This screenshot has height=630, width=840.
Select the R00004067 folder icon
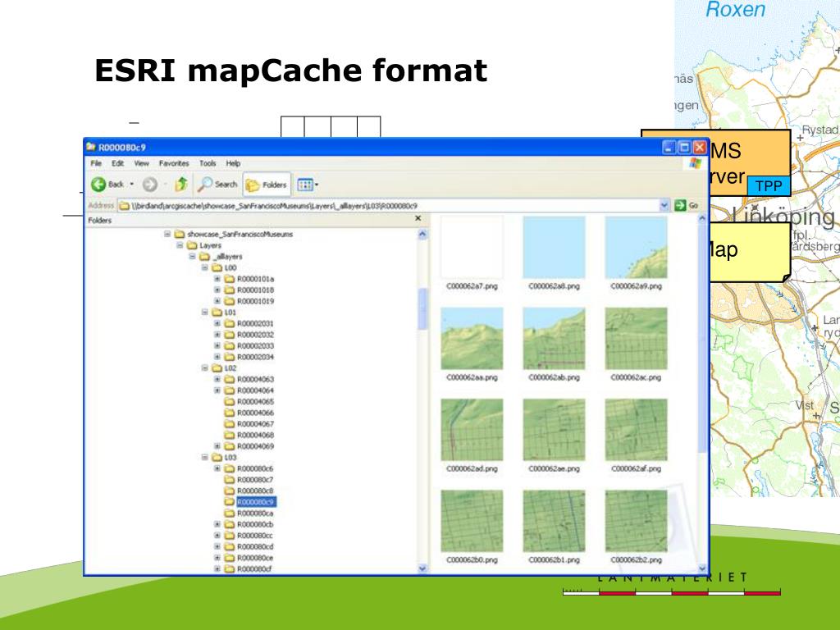click(x=230, y=424)
